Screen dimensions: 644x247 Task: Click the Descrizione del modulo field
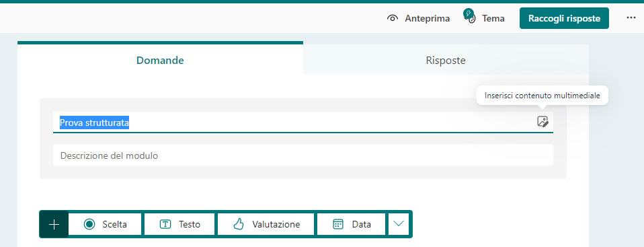click(303, 155)
